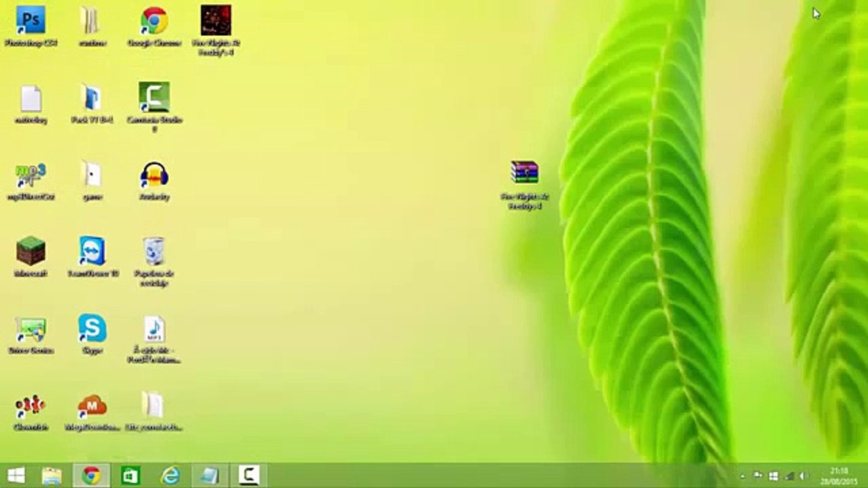Click the Windows logo tray icon
Image resolution: width=868 pixels, height=488 pixels.
[x=772, y=476]
